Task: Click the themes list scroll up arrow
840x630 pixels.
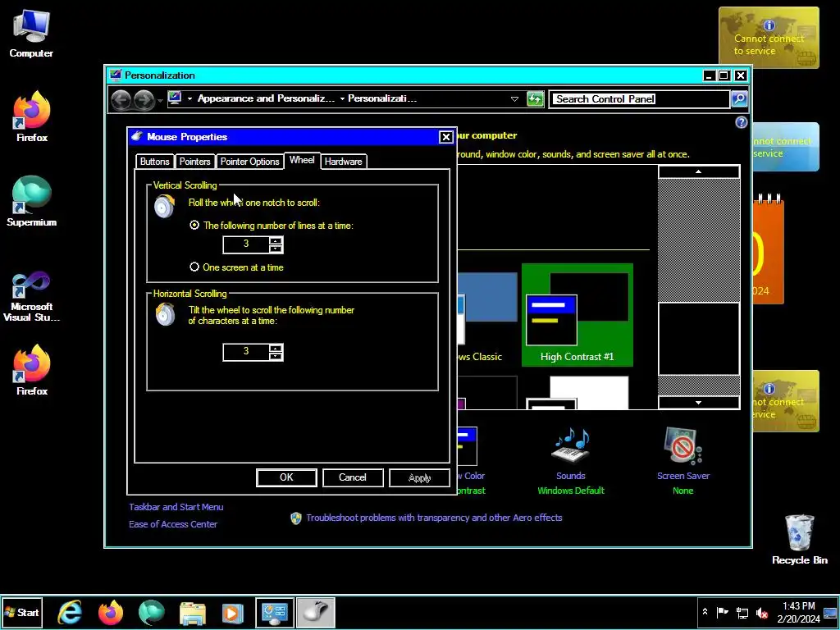Action: (699, 171)
